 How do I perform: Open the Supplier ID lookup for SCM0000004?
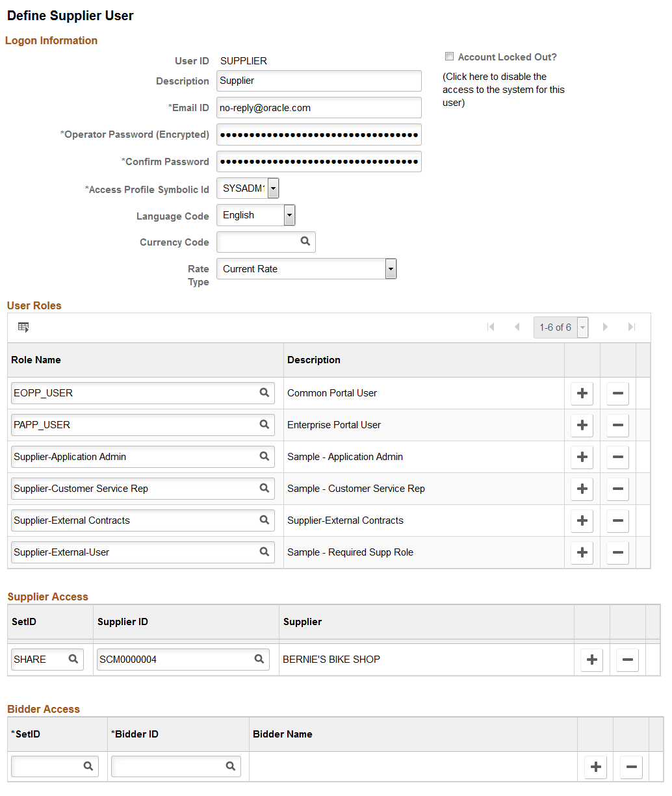pos(259,659)
